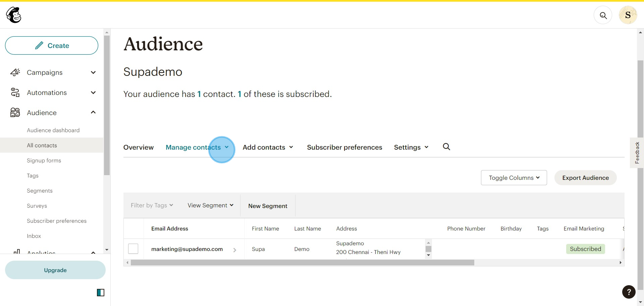Click the First Name column header
This screenshot has height=306, width=644.
point(265,228)
